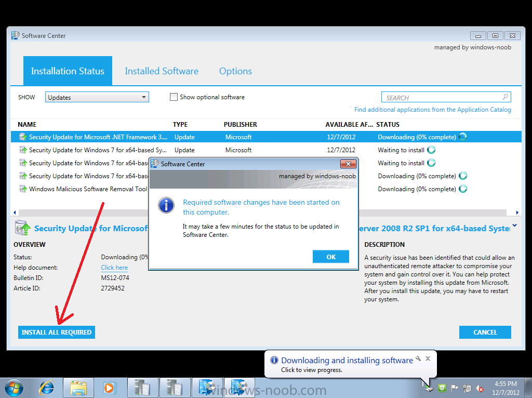Click the update icon of the Windows 7 'x64-based Sy...' row
Image resolution: width=532 pixels, height=398 pixels.
coord(23,150)
